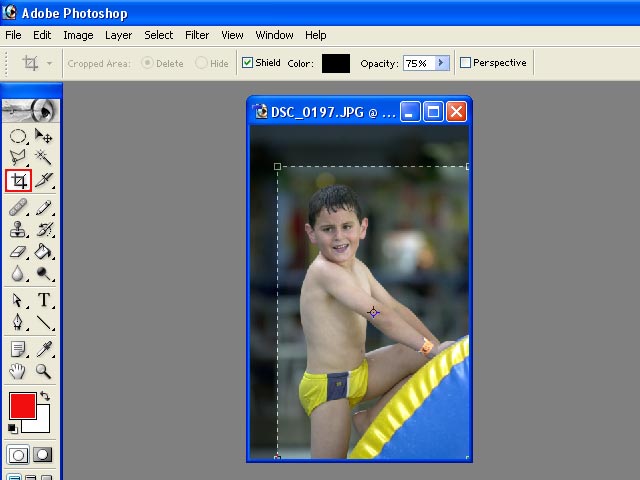This screenshot has width=640, height=480.
Task: Select the Paint Bucket tool
Action: click(43, 251)
